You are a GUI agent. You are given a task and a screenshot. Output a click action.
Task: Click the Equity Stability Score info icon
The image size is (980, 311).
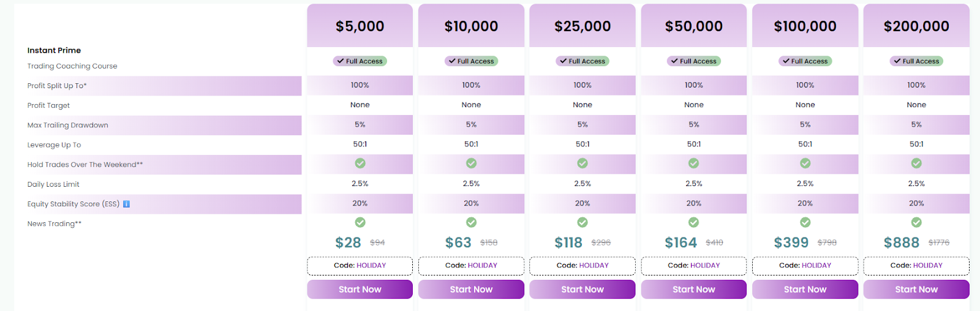[126, 204]
